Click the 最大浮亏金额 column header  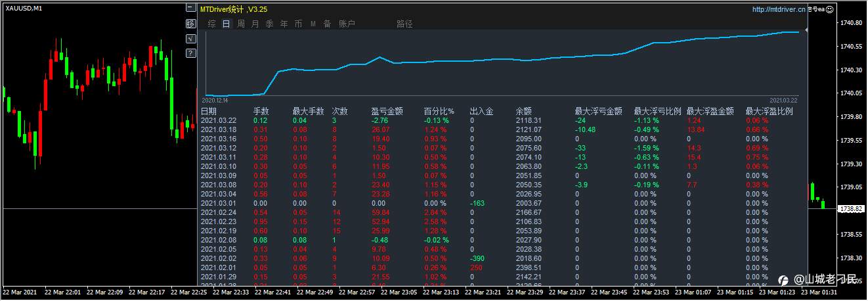[598, 111]
